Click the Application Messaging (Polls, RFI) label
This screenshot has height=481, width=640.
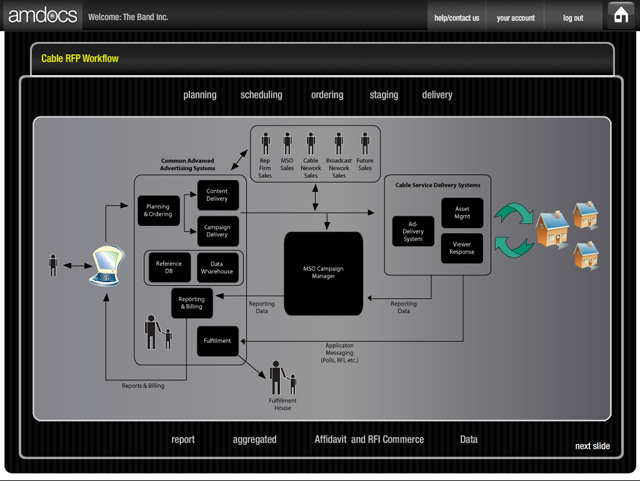pos(339,353)
